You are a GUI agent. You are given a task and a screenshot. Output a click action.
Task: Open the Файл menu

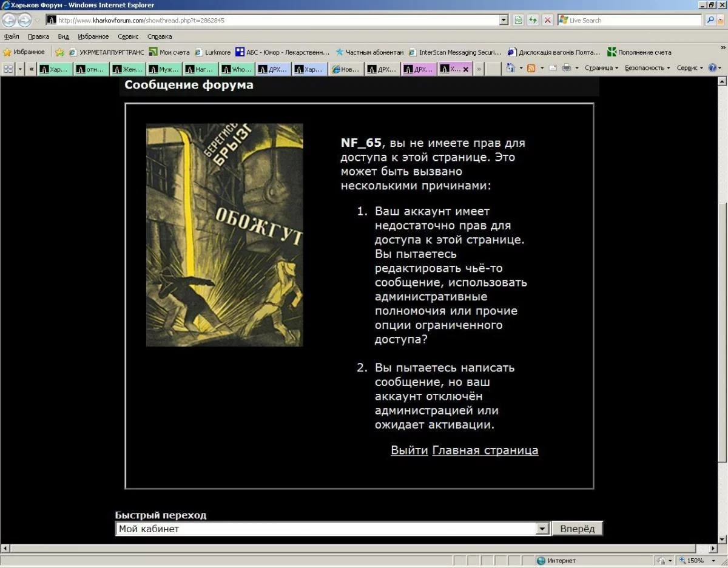click(12, 36)
